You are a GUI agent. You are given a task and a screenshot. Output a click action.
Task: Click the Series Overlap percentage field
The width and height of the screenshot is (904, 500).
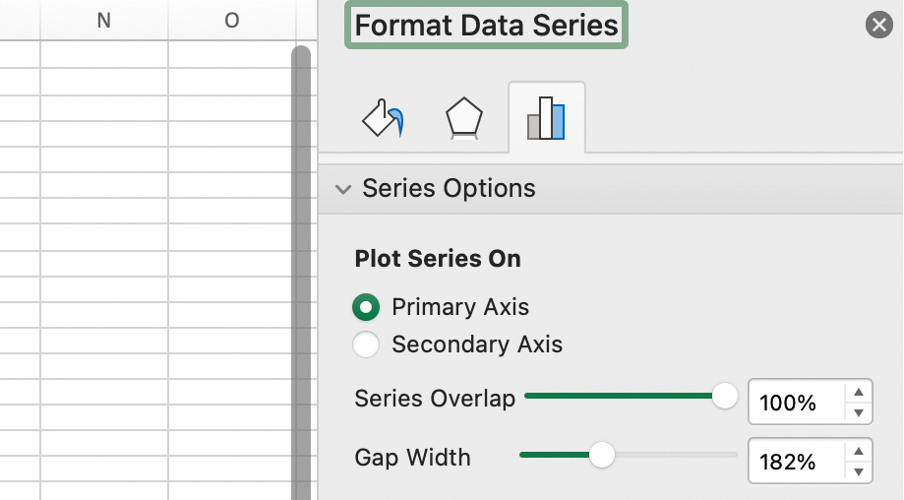point(796,403)
